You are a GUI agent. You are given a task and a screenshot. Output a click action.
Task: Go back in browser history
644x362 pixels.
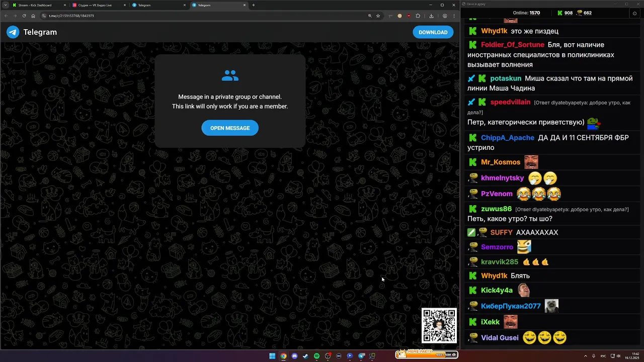point(6,16)
